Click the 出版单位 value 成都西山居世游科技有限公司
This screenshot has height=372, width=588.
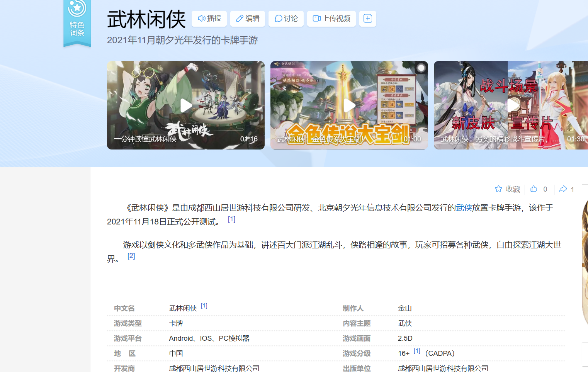coord(443,369)
